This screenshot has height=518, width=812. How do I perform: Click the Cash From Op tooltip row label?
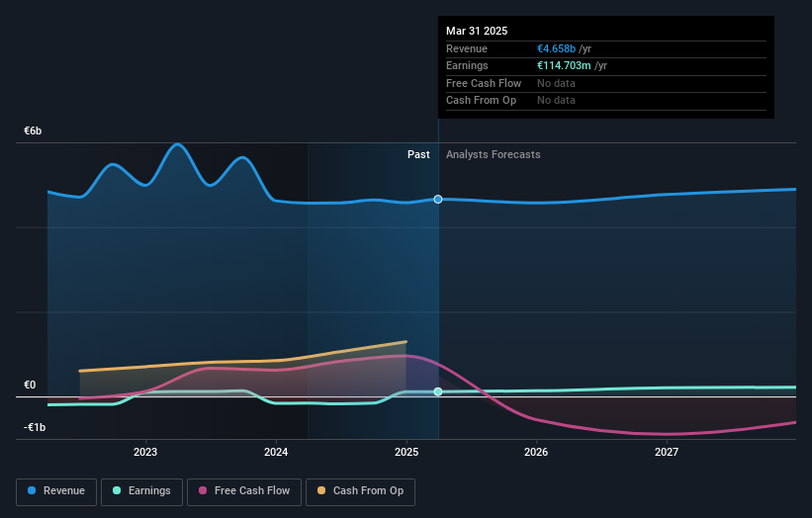pyautogui.click(x=481, y=101)
